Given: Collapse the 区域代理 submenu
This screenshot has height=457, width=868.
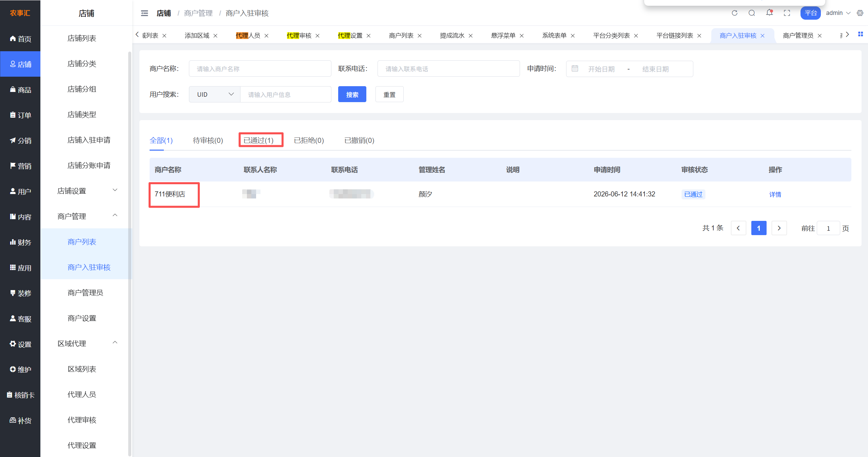Looking at the screenshot, I should pos(86,343).
